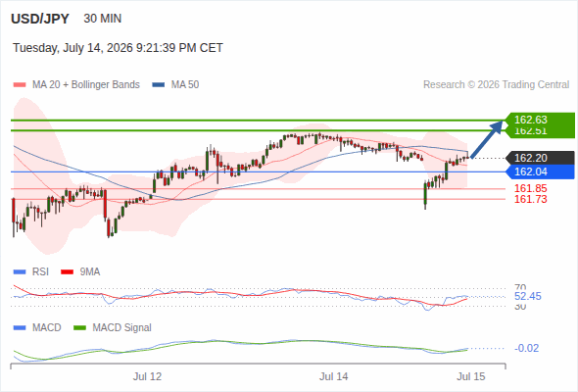The width and height of the screenshot is (578, 392).
Task: Select the chart date and time text
Action: (118, 48)
